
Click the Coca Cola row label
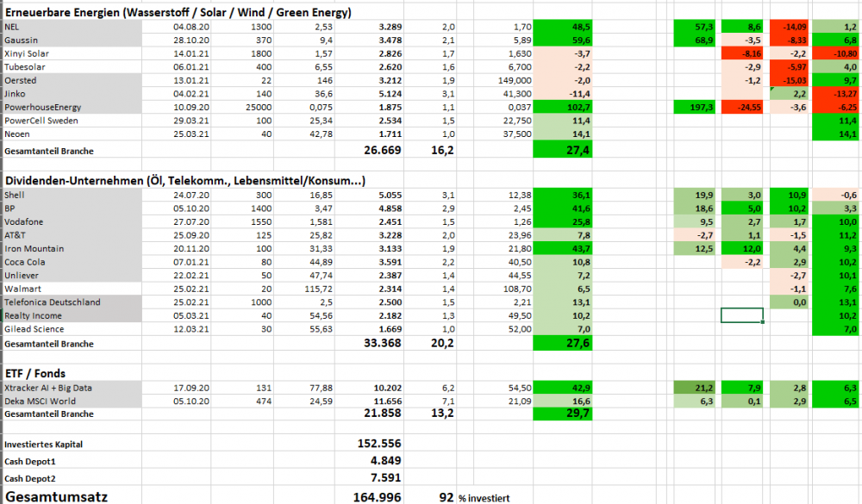coord(72,262)
